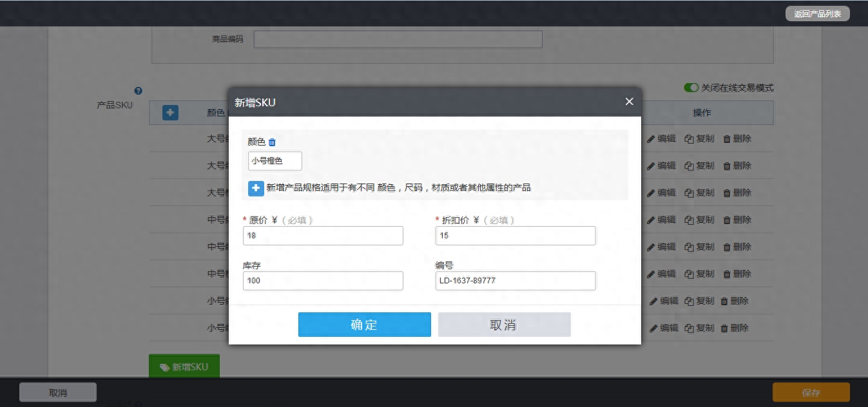Copy the 大号橙 SKU row
This screenshot has height=407, width=868.
699,193
